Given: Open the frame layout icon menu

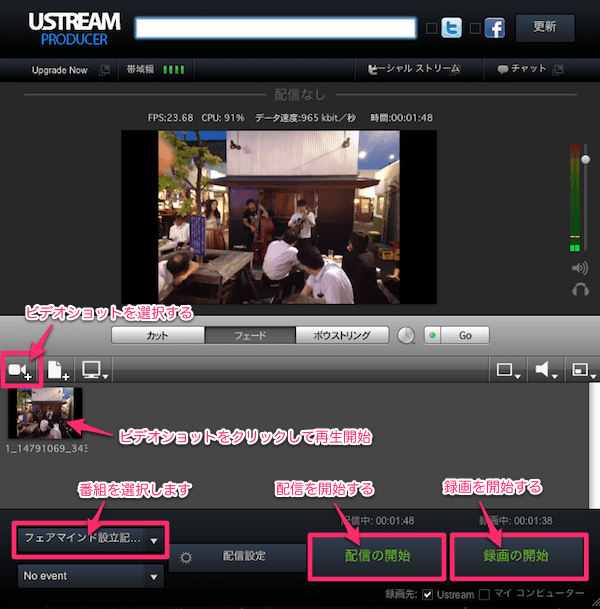Looking at the screenshot, I should click(508, 370).
